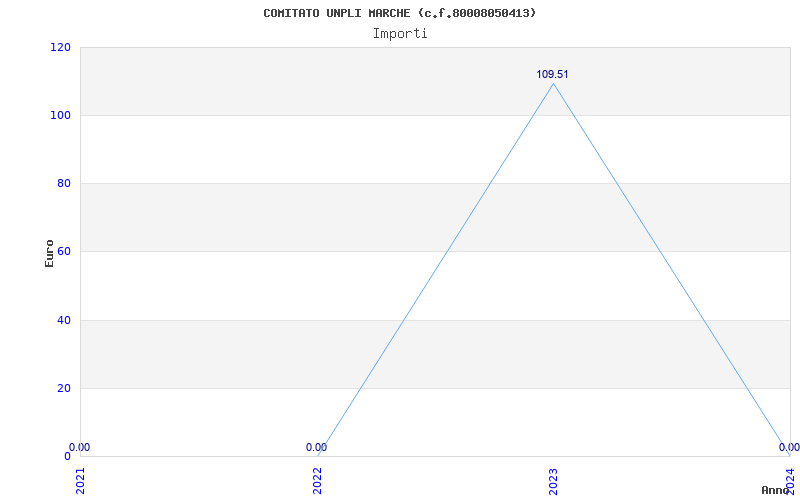Image resolution: width=800 pixels, height=500 pixels.
Task: Click the 100 y-axis tick value
Action: click(60, 115)
